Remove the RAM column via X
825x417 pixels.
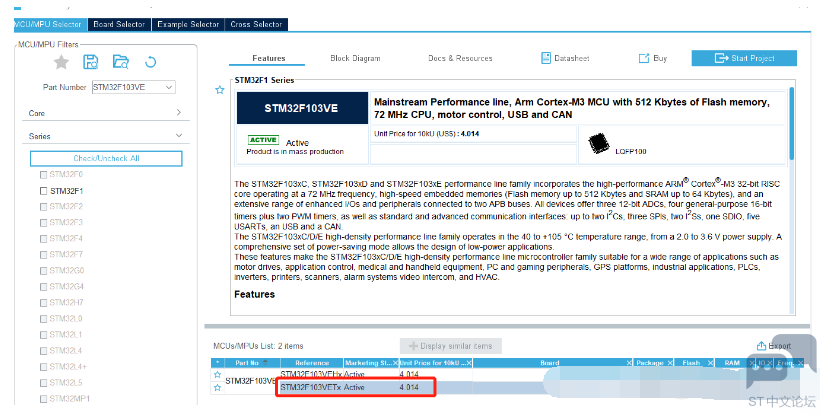click(x=751, y=363)
